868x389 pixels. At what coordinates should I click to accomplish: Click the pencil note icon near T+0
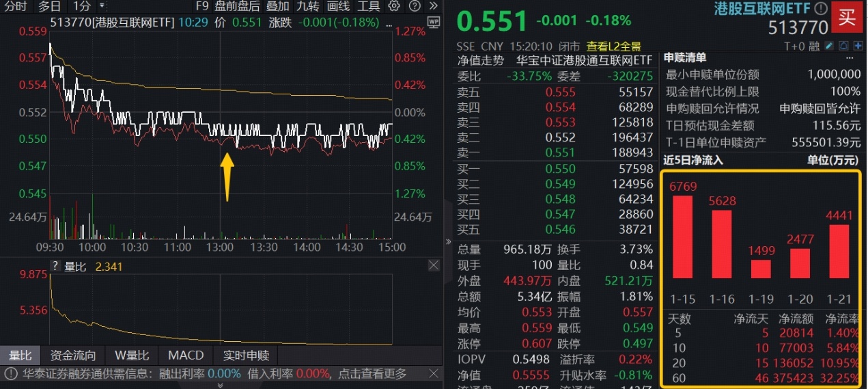pos(829,46)
